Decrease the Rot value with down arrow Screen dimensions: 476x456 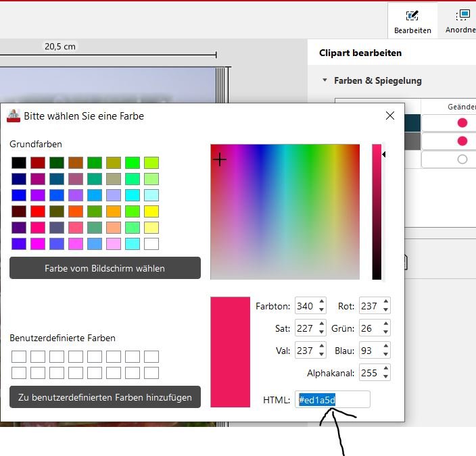[385, 309]
